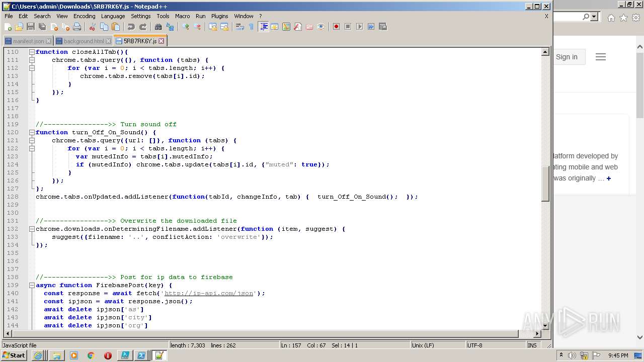This screenshot has height=362, width=644.
Task: Open Folder as Workspace toolbar icon
Action: 309,27
